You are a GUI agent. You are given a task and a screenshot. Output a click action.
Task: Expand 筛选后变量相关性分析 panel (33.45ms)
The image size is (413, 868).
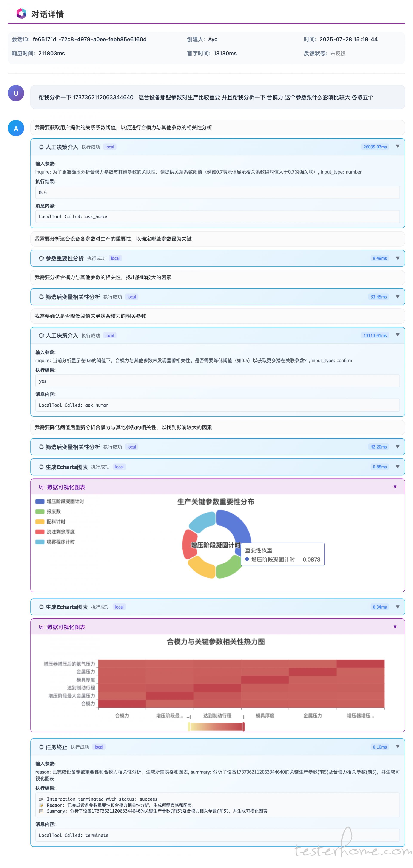[398, 297]
